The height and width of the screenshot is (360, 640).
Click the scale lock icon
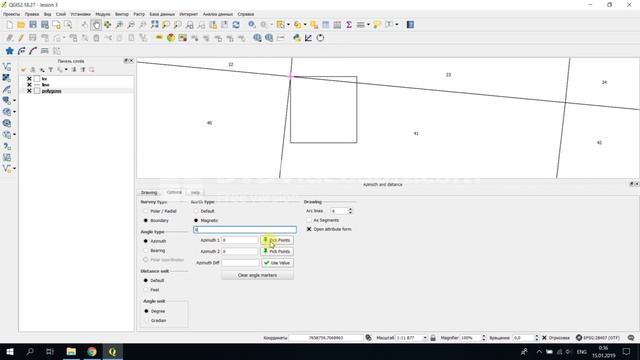(433, 338)
